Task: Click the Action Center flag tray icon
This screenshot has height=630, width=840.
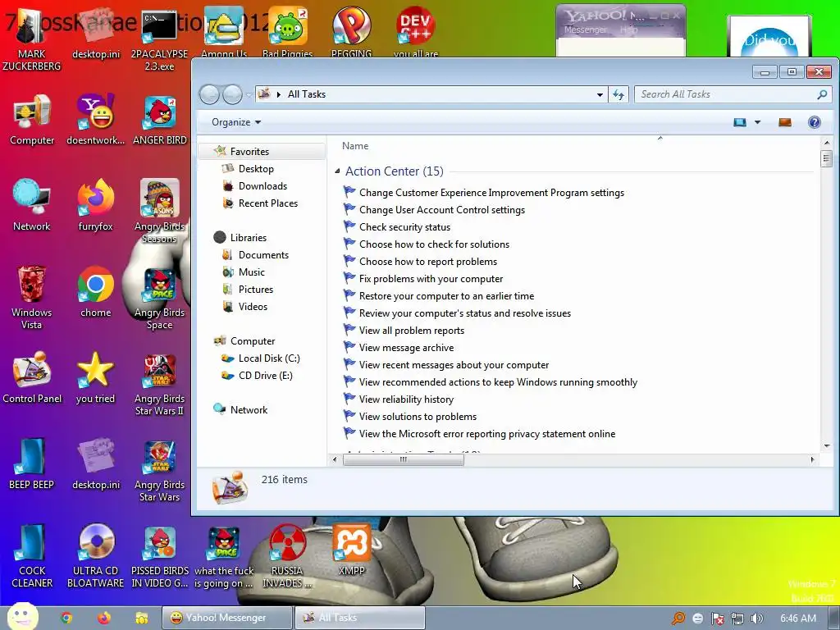Action: [717, 619]
